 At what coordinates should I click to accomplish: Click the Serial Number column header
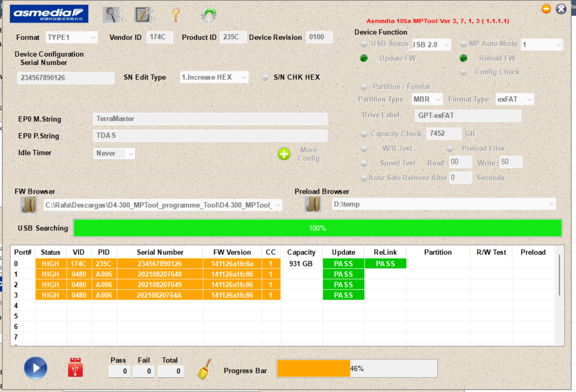click(x=160, y=252)
